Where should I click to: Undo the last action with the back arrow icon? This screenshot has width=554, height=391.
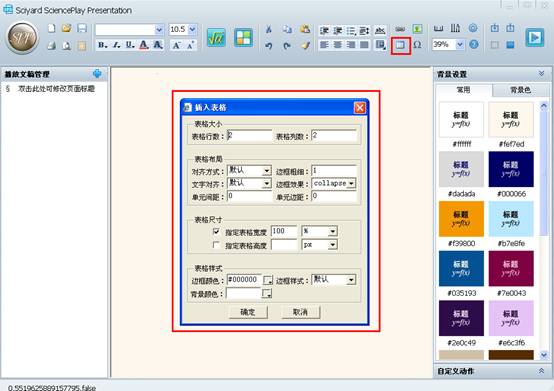[269, 46]
